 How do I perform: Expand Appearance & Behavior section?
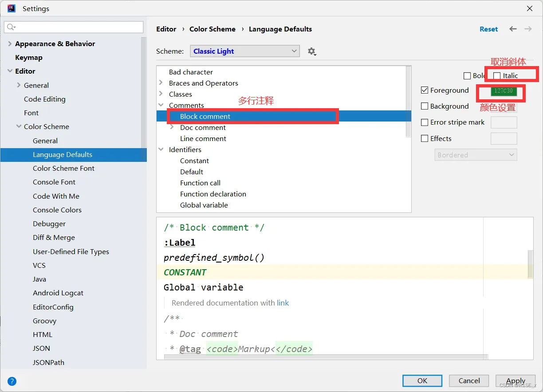pyautogui.click(x=10, y=43)
